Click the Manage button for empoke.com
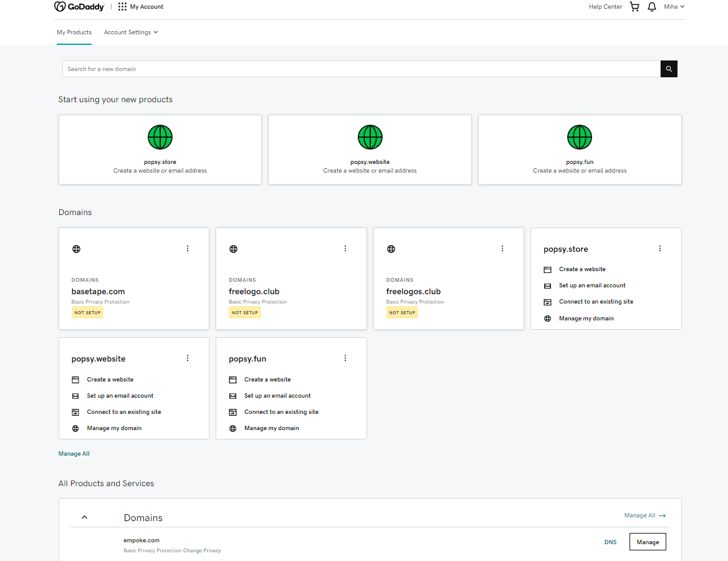The image size is (728, 561). [648, 542]
